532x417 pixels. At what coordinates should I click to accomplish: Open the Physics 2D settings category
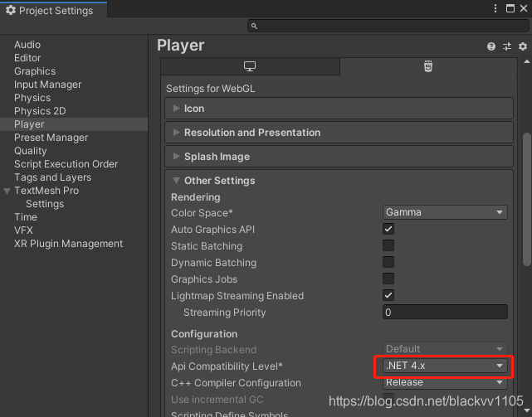[40, 111]
